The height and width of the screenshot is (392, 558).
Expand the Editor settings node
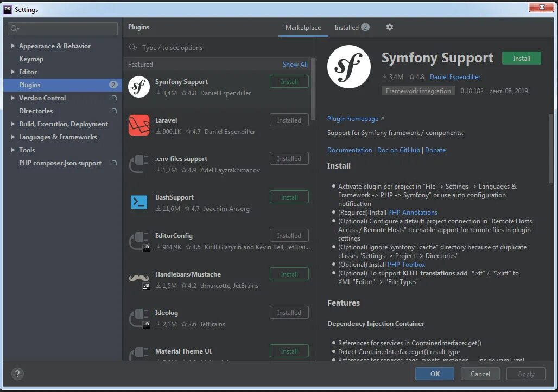click(x=13, y=72)
